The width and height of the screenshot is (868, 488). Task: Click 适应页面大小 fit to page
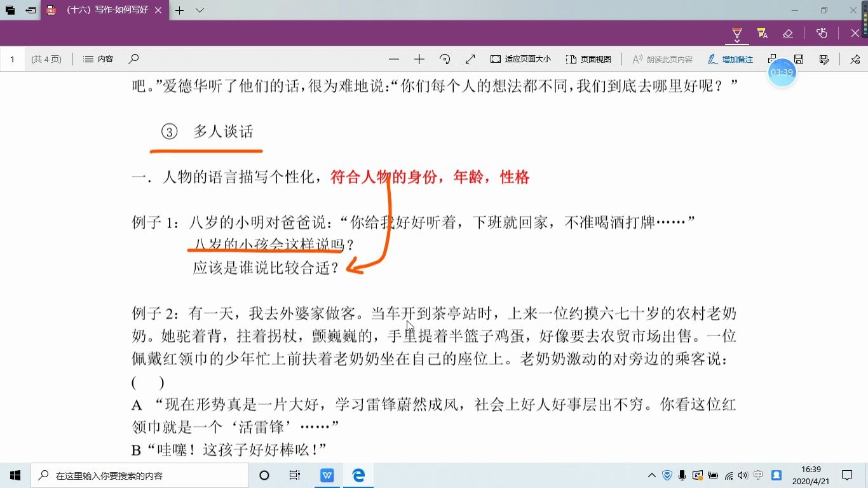pyautogui.click(x=520, y=59)
